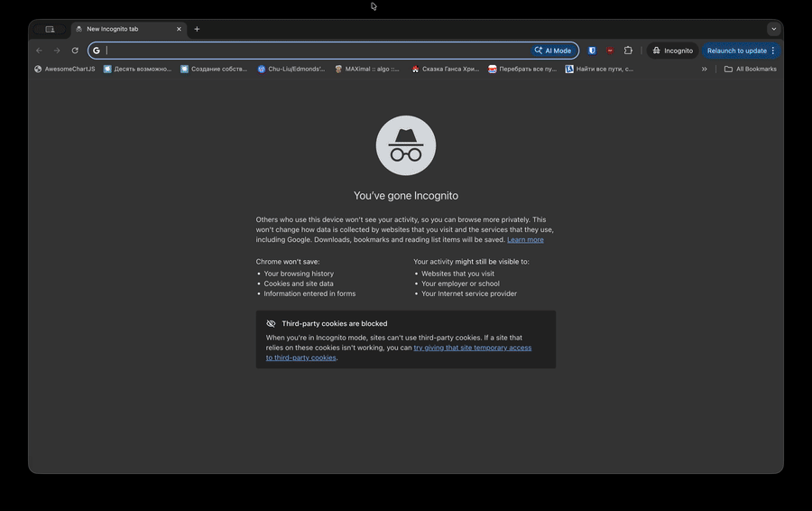Image resolution: width=812 pixels, height=511 pixels.
Task: Click the tab groups icon left of the tab
Action: [x=50, y=29]
